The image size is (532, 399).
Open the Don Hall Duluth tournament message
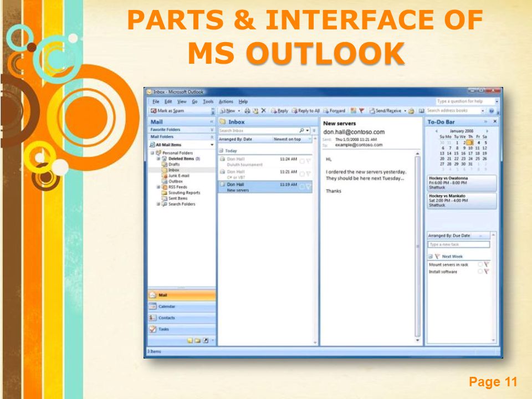[x=265, y=161]
